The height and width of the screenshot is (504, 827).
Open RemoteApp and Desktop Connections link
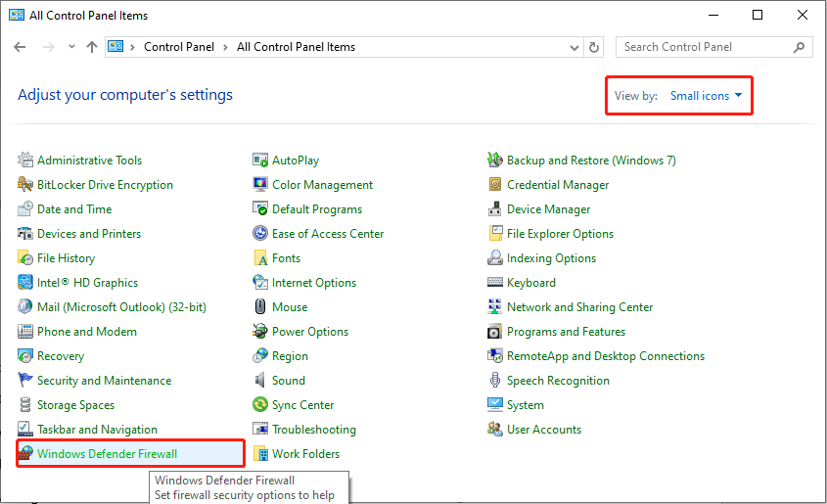coord(606,356)
